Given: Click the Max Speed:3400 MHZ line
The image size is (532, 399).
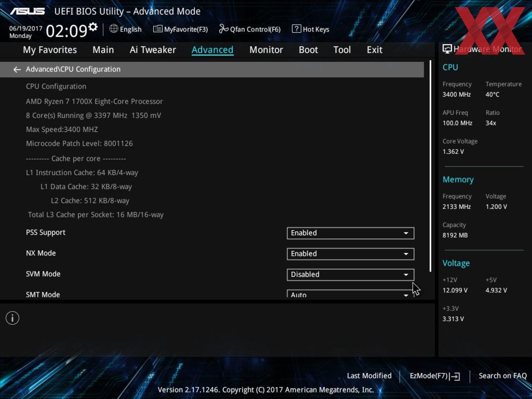Looking at the screenshot, I should 62,129.
